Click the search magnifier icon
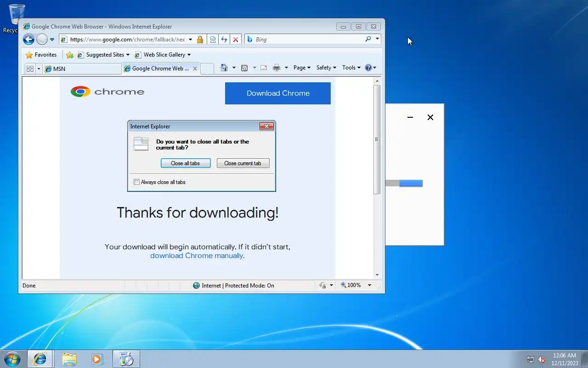Viewport: 588px width, 368px height. [x=368, y=40]
